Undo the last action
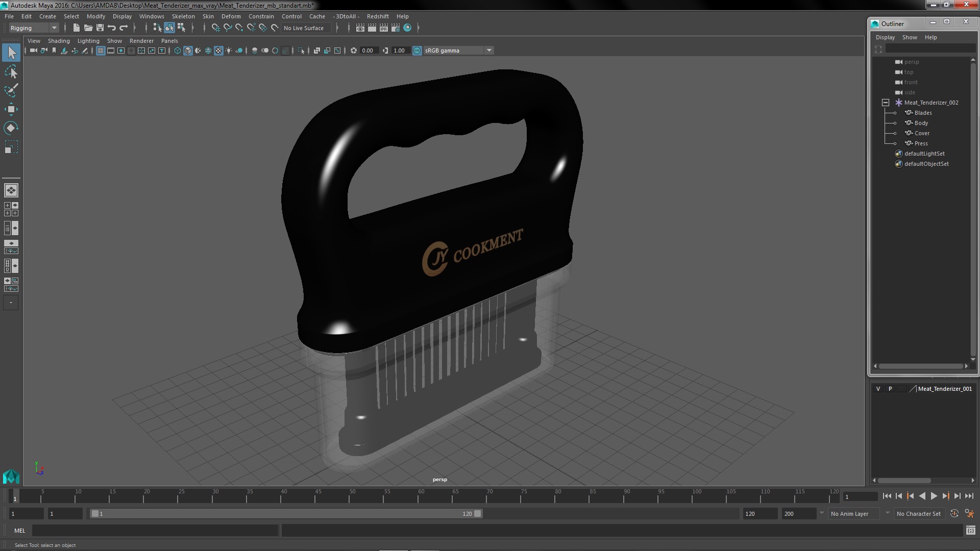Image resolution: width=980 pixels, height=551 pixels. point(112,28)
